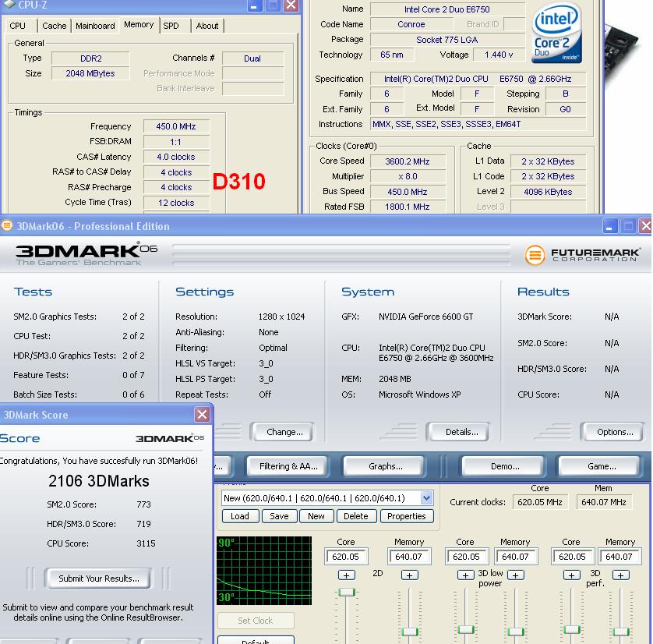Viewport: 653px width, 644px height.
Task: Click the 2D Core clock slider handle
Action: 347,593
